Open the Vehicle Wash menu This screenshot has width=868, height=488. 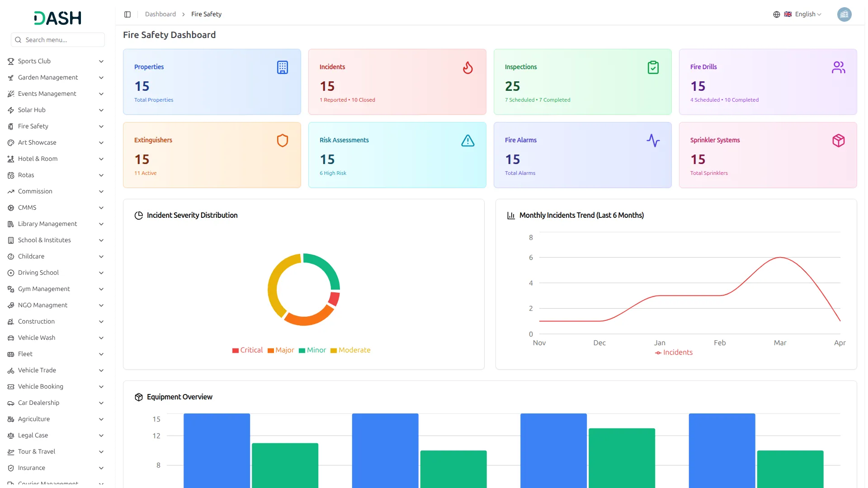pos(56,338)
